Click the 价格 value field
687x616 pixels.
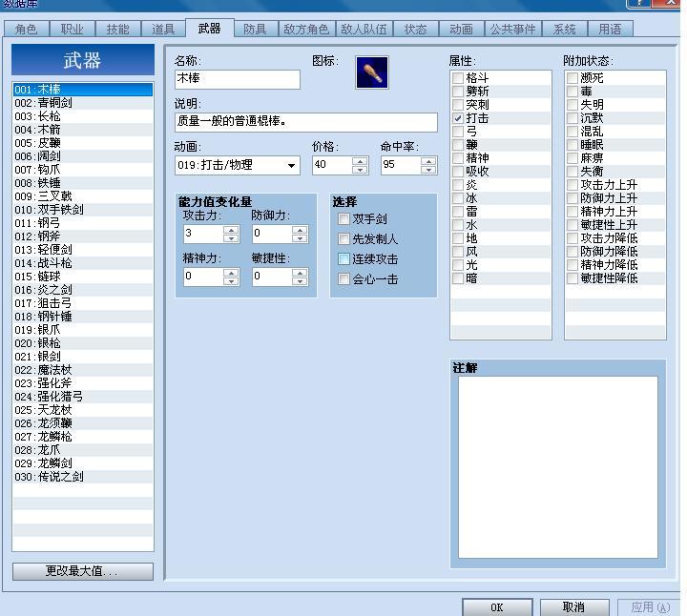click(333, 165)
